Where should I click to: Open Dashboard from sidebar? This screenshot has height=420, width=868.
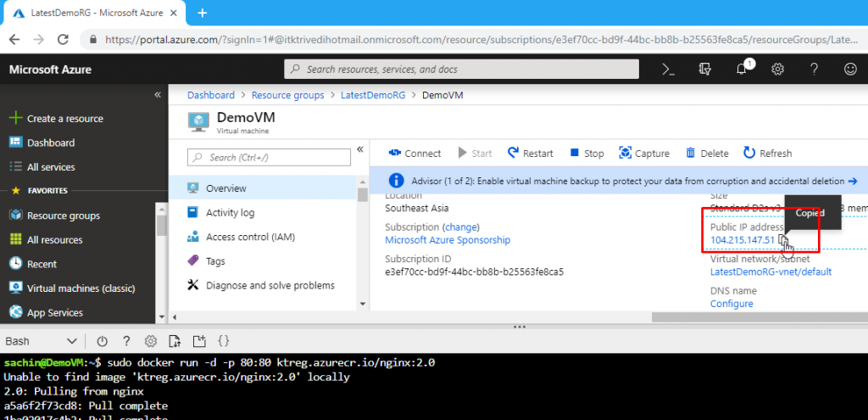click(42, 143)
